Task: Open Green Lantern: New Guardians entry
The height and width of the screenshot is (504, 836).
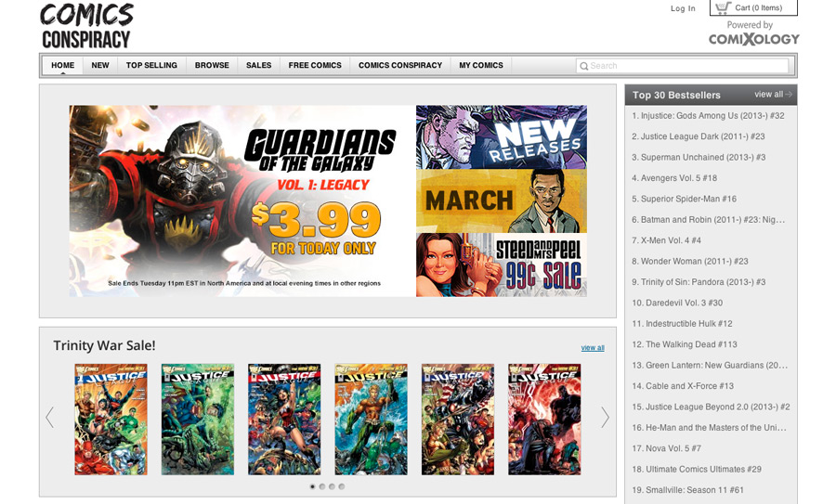Action: click(710, 365)
